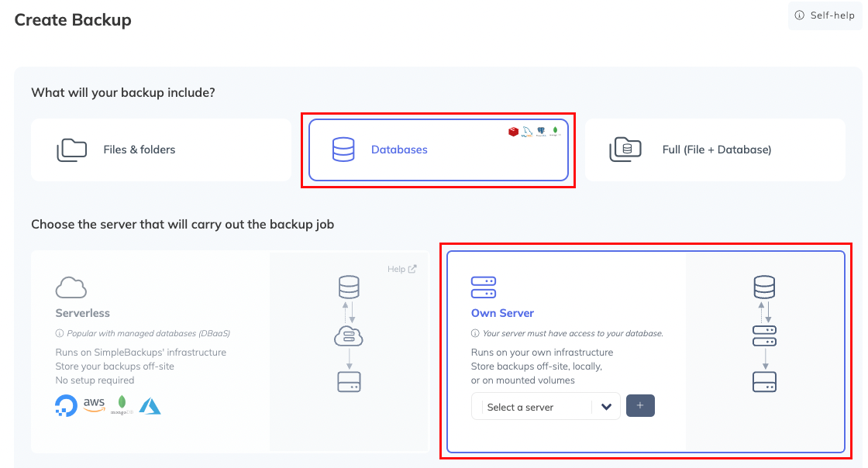Viewport: 868px width, 468px height.
Task: Choose Full (File + Database) backup option
Action: [715, 150]
